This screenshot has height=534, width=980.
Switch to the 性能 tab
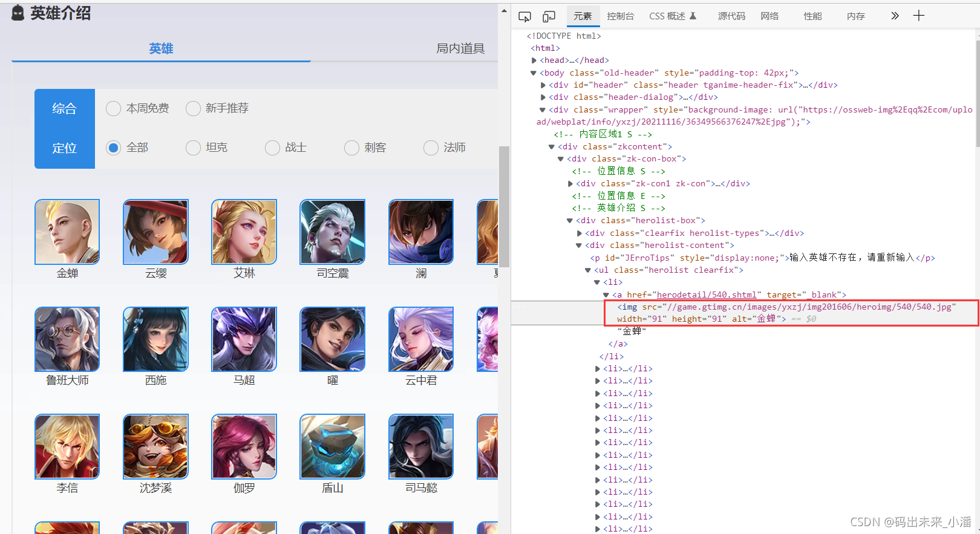point(812,16)
